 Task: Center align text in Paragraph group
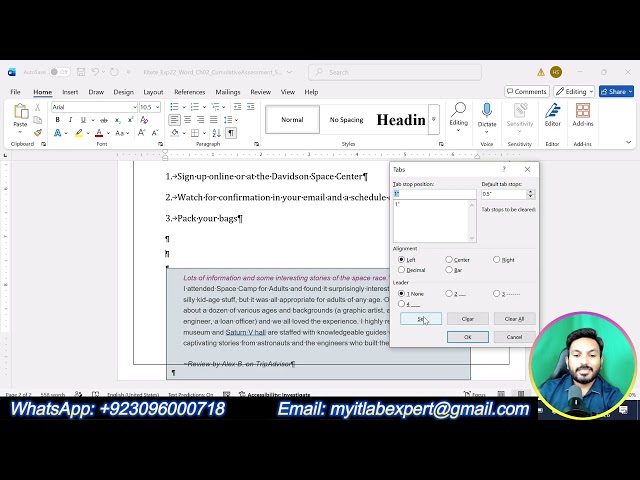coord(187,120)
